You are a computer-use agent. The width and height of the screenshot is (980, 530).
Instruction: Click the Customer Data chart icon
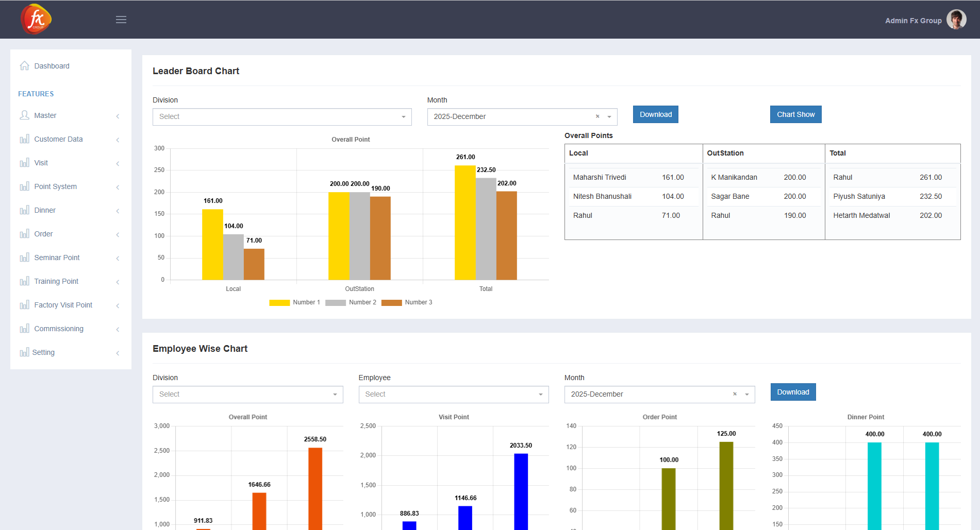click(24, 139)
